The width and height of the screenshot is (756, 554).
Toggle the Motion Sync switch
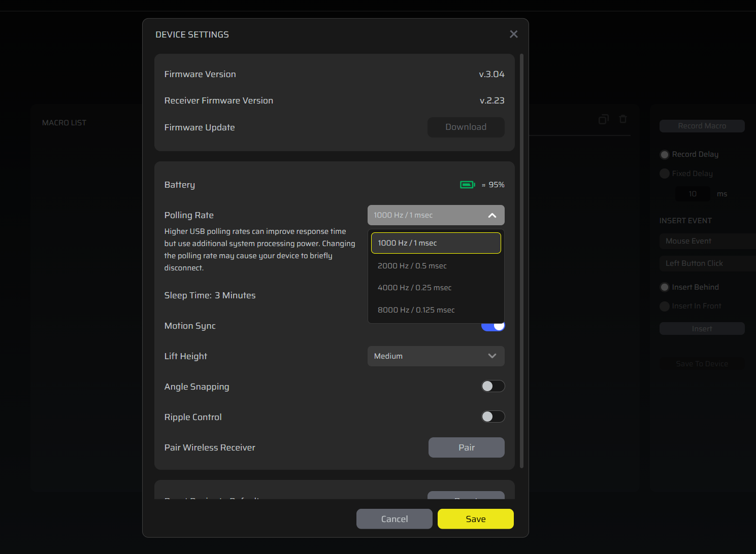[x=494, y=327]
